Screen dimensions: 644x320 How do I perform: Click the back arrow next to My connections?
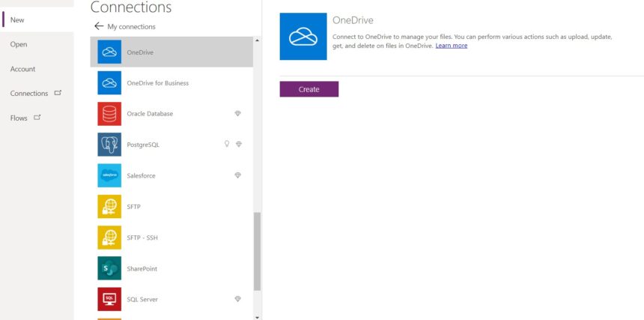pos(99,26)
